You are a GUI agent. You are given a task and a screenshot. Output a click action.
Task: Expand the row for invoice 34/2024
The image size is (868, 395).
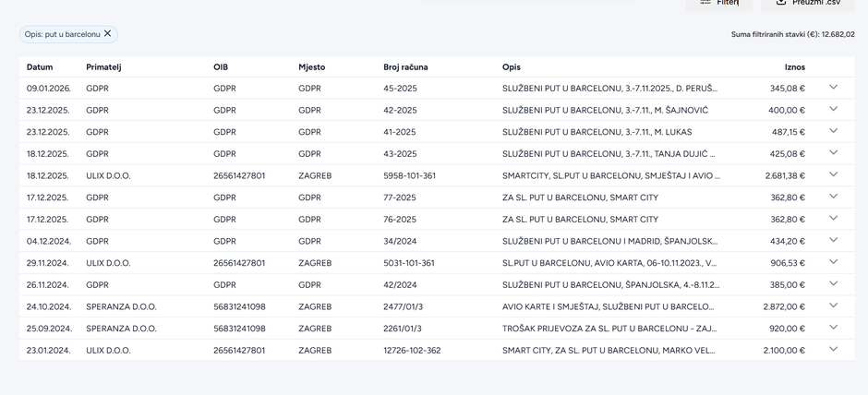pos(833,241)
